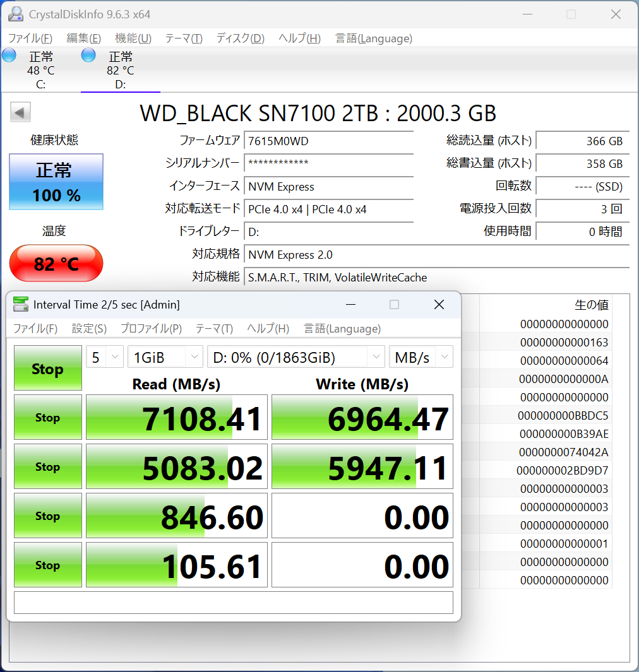Click disk title WD_BLACK SN7100 2TB
Image resolution: width=639 pixels, height=672 pixels.
pyautogui.click(x=318, y=113)
